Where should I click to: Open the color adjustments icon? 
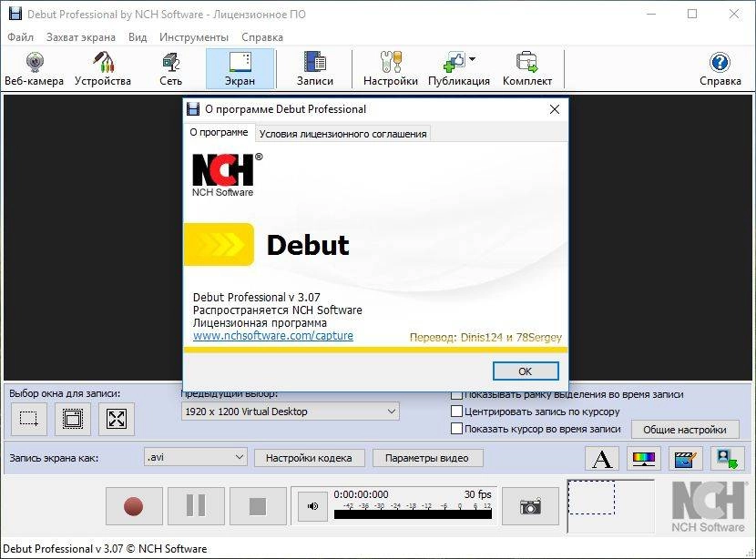[x=644, y=458]
